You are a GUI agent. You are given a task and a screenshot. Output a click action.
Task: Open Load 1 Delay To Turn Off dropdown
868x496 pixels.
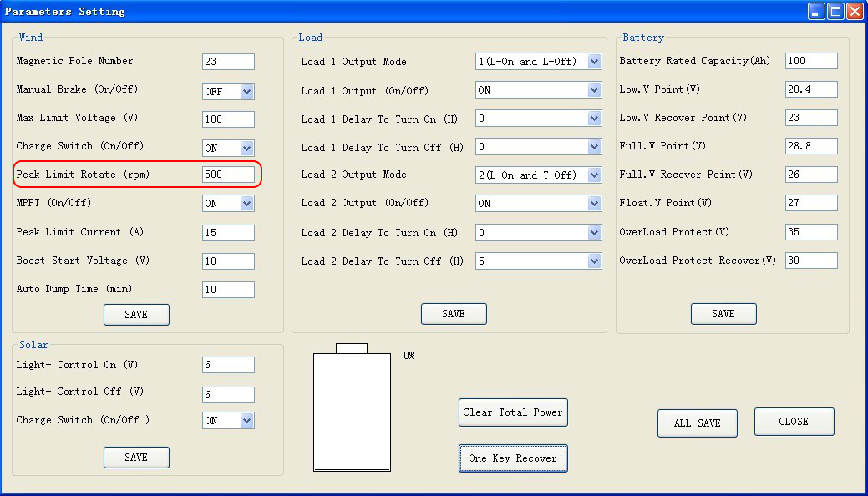pyautogui.click(x=539, y=147)
